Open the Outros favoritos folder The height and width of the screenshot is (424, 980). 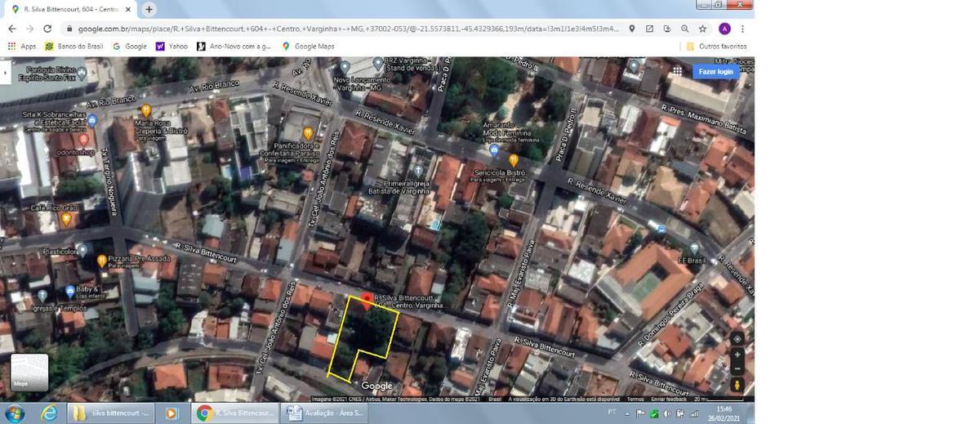(x=716, y=47)
